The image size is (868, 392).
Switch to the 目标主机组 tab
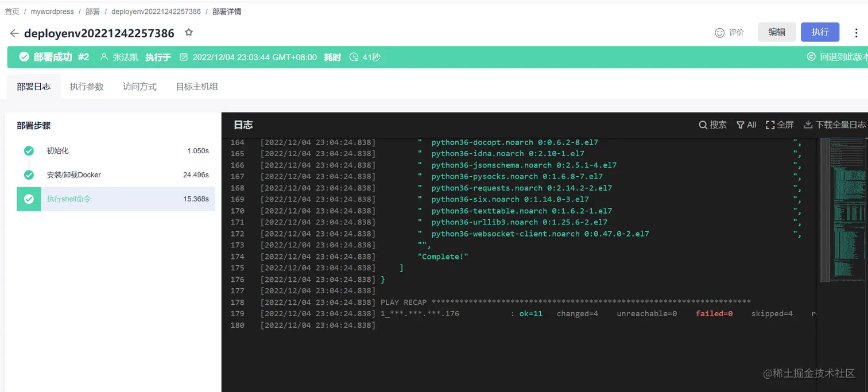tap(197, 87)
